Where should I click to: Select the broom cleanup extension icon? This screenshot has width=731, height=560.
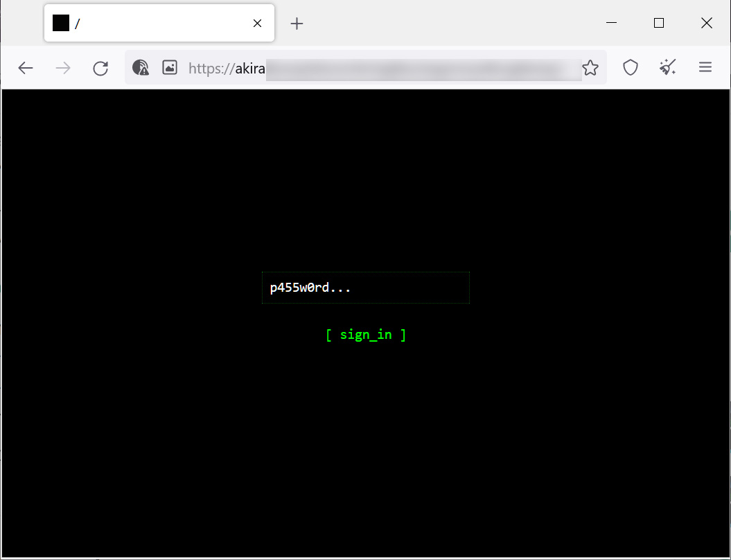pos(667,67)
